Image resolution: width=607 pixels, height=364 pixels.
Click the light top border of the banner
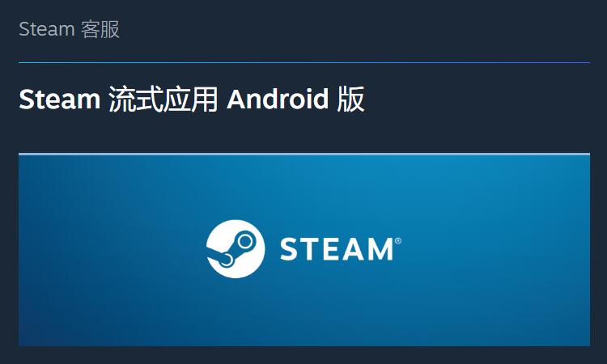tap(304, 154)
